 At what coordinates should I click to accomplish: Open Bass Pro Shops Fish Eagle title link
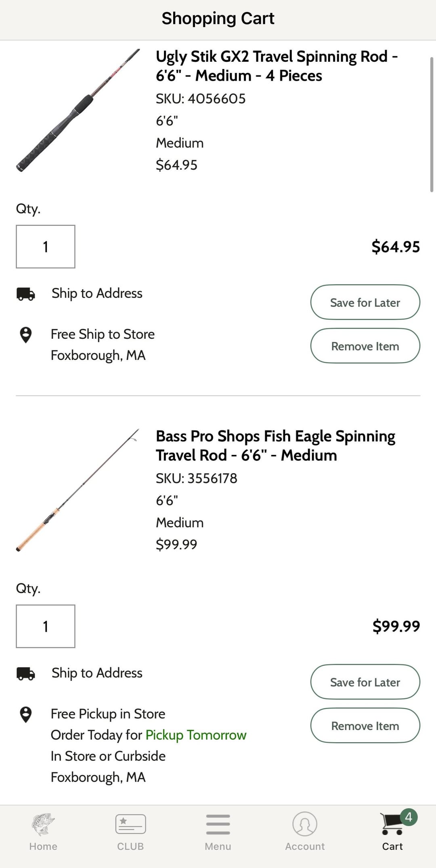tap(275, 446)
